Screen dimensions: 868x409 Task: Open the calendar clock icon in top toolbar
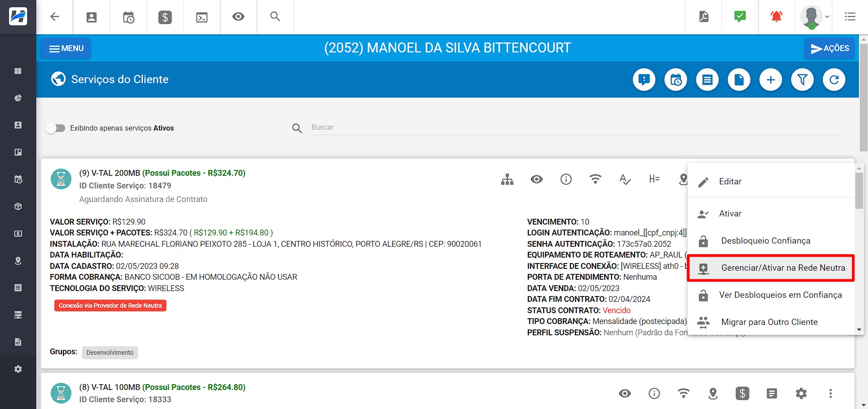[128, 17]
